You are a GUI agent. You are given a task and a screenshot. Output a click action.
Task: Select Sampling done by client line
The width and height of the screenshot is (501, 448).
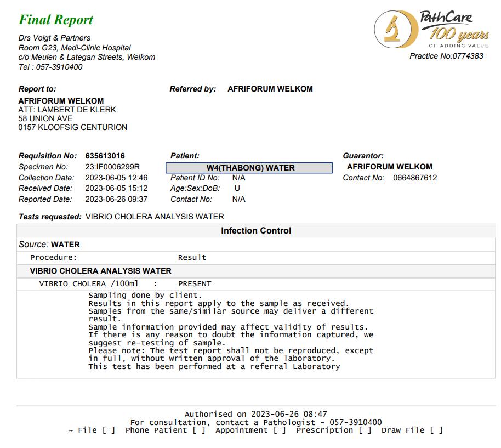tap(145, 295)
